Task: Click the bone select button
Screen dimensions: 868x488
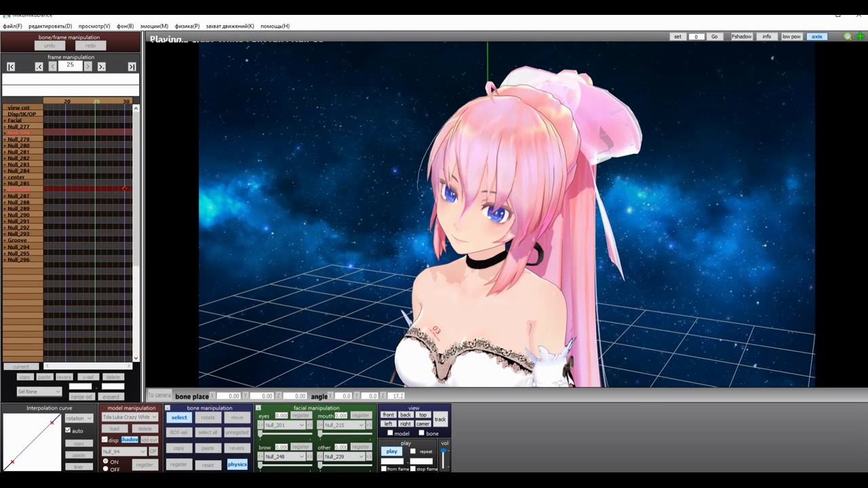Action: pos(179,418)
